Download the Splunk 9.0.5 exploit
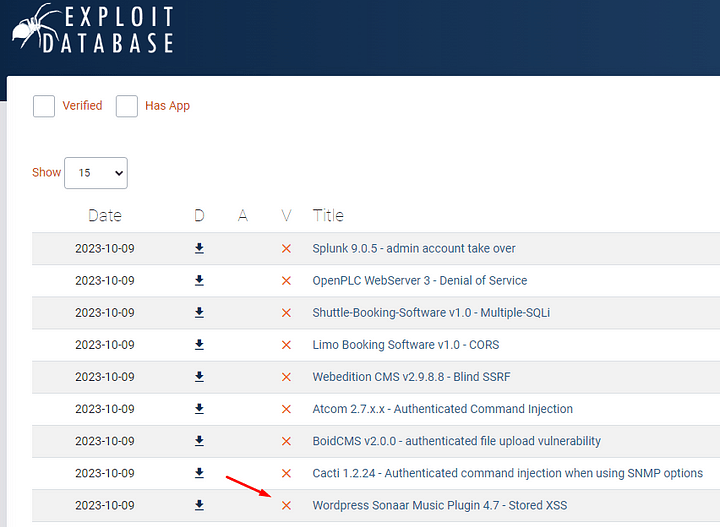The width and height of the screenshot is (720, 527). [199, 248]
